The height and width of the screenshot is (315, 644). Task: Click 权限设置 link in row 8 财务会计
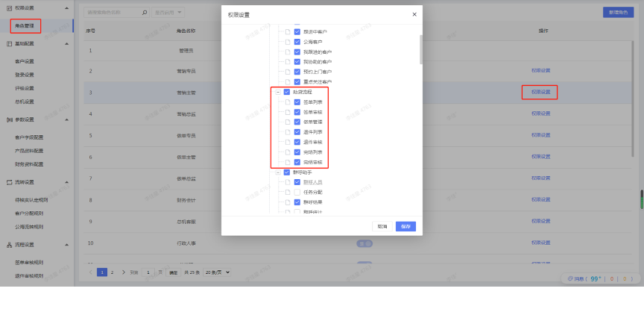click(540, 199)
